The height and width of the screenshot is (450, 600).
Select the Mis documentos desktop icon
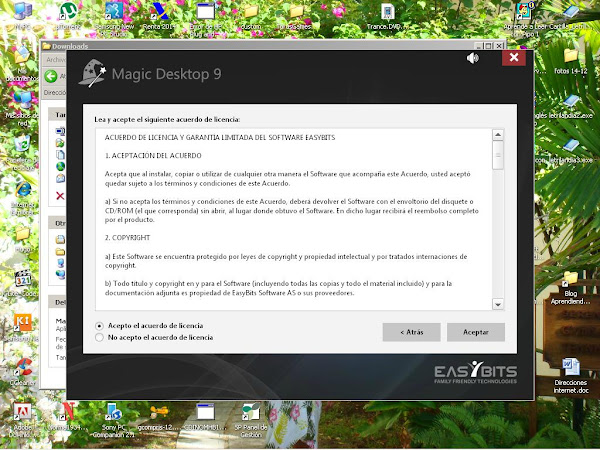[x=22, y=63]
